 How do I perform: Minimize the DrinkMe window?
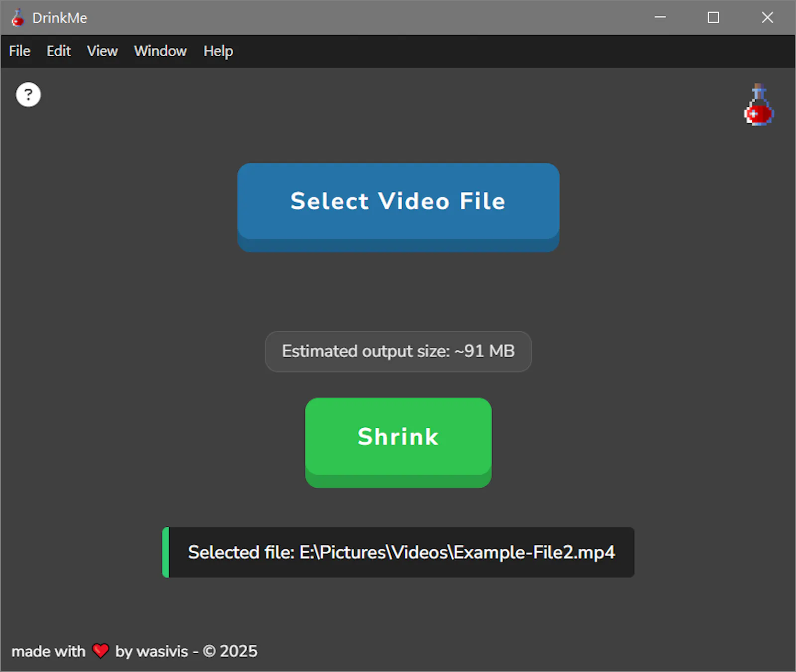pos(660,17)
